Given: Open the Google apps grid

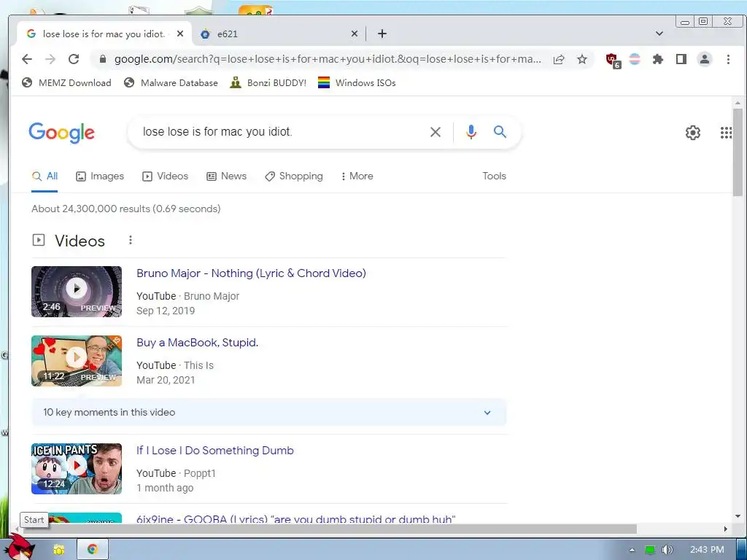Looking at the screenshot, I should coord(726,133).
